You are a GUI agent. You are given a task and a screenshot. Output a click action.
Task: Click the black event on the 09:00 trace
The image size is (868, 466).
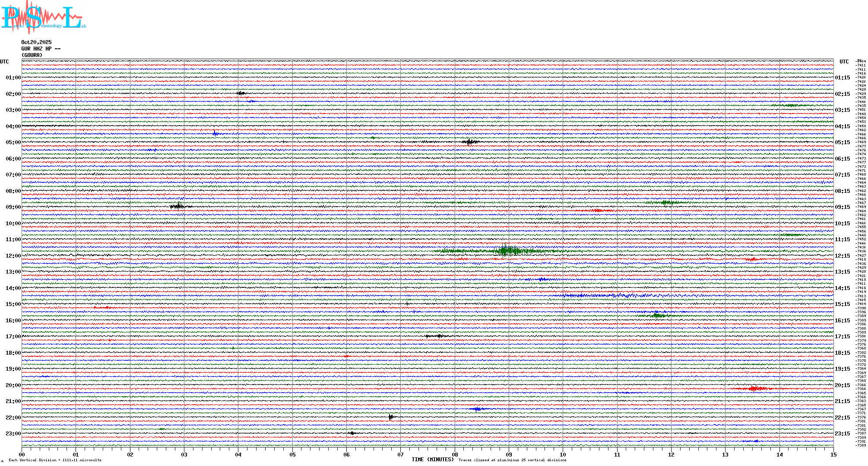click(x=178, y=206)
